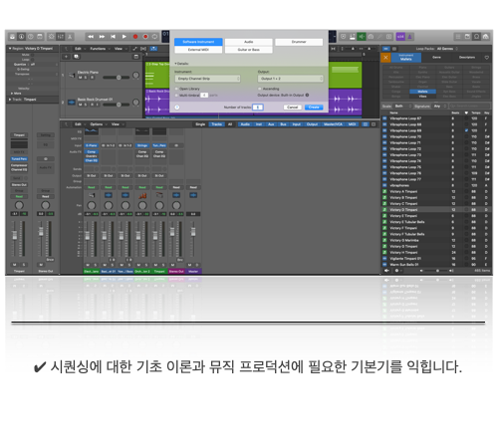Show favorites with the heart icon in Loop Browser
Viewport: 498px width, 448px height.
(x=486, y=58)
